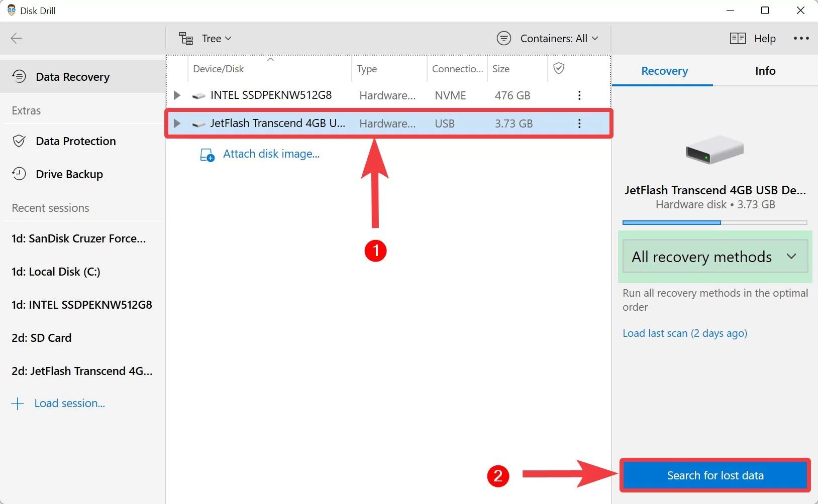This screenshot has width=818, height=504.
Task: Click the Connection column header
Action: click(x=457, y=69)
